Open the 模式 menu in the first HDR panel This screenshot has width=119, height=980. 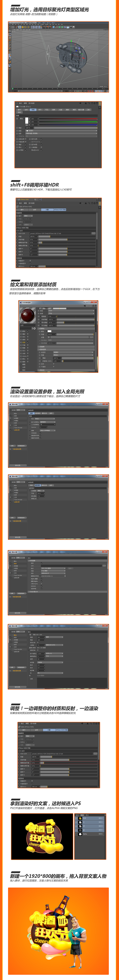pos(21,203)
